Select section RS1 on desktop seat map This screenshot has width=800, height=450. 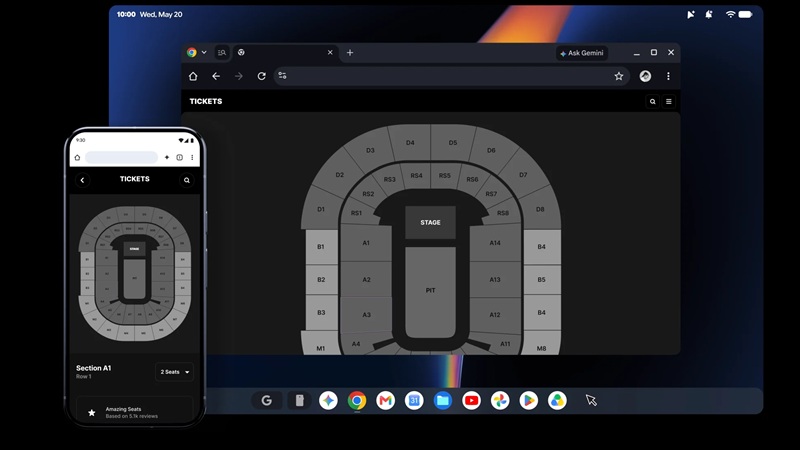coord(356,213)
